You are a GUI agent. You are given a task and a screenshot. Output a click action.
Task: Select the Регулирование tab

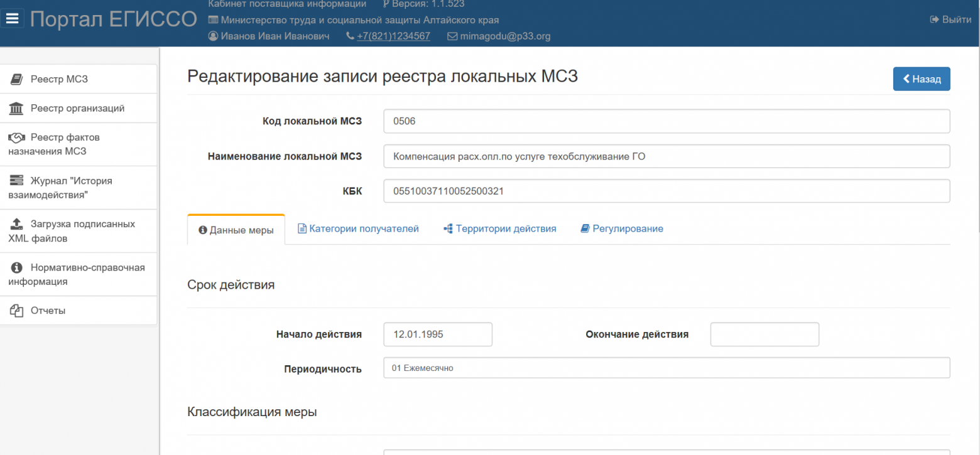[622, 229]
